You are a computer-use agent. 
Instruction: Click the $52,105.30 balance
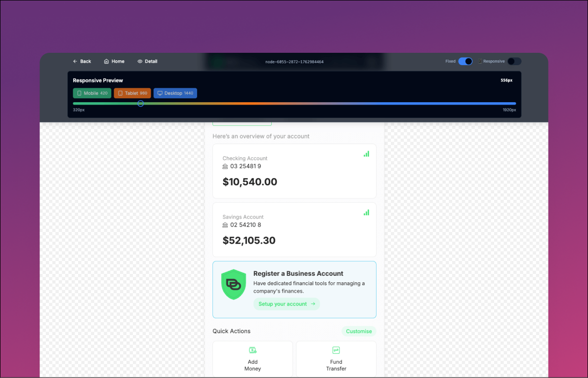(x=249, y=240)
